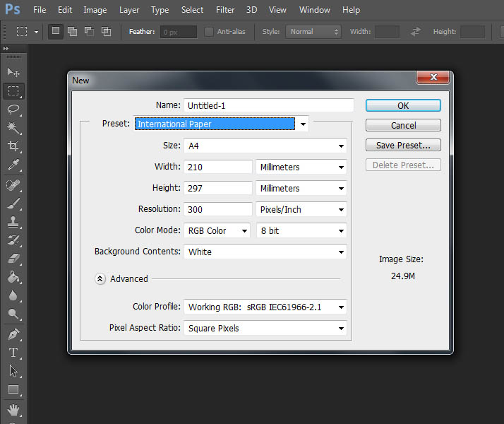Screen dimensions: 504x424
Task: Select the Magic Wand tool
Action: 13,128
